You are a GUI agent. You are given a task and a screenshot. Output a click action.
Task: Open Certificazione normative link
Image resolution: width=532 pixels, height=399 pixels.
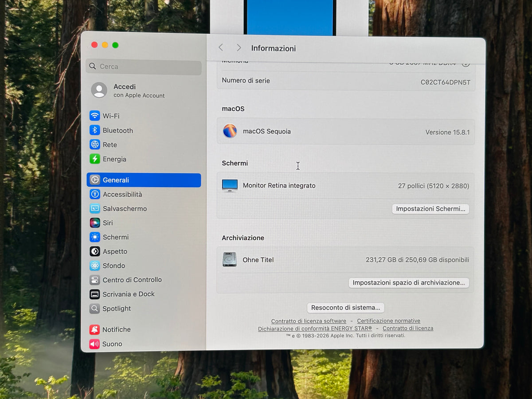click(x=389, y=321)
